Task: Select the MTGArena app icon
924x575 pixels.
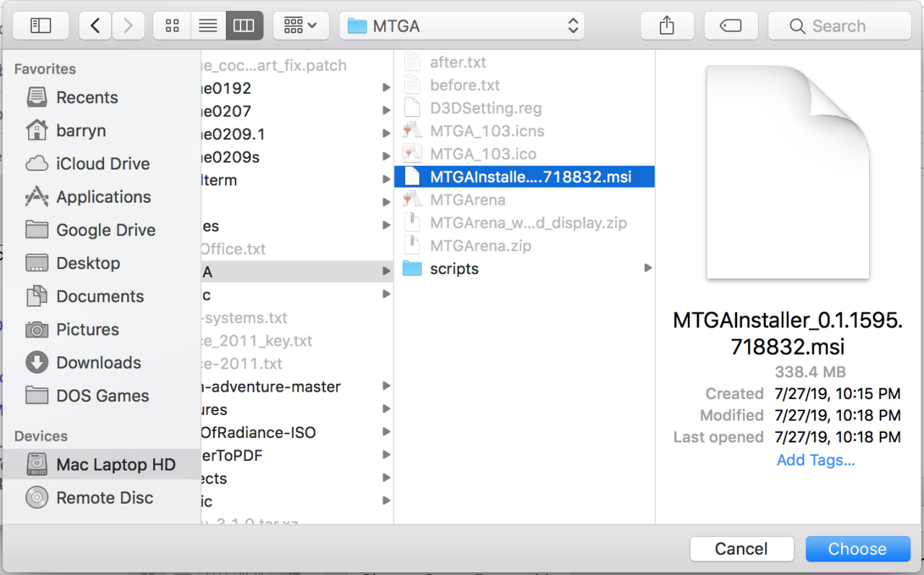Action: pyautogui.click(x=412, y=200)
